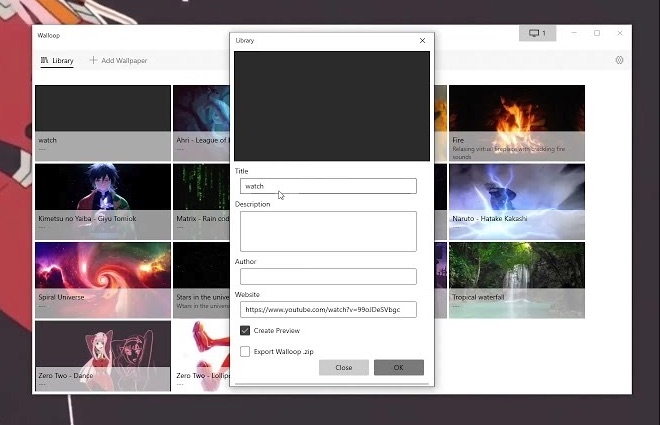Open settings gear in Walloop header
Image resolution: width=660 pixels, height=425 pixels.
[619, 60]
